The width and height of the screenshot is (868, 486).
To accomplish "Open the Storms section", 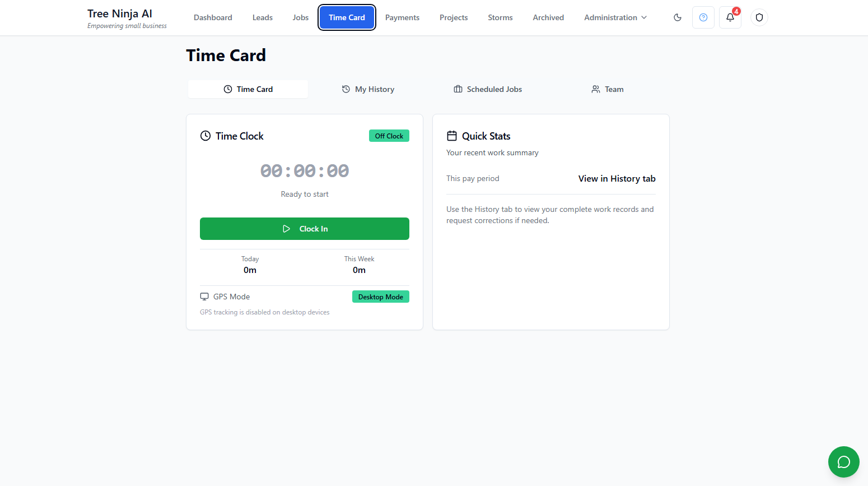I will [x=500, y=17].
